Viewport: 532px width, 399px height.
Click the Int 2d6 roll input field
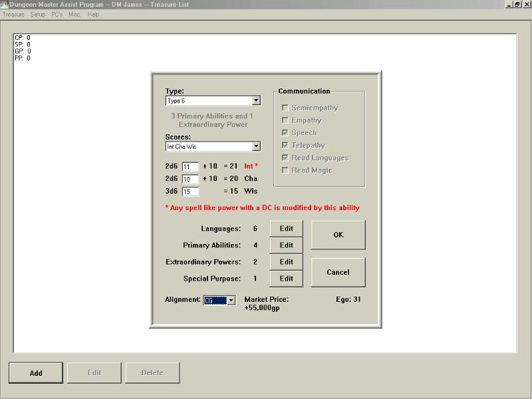pyautogui.click(x=190, y=166)
